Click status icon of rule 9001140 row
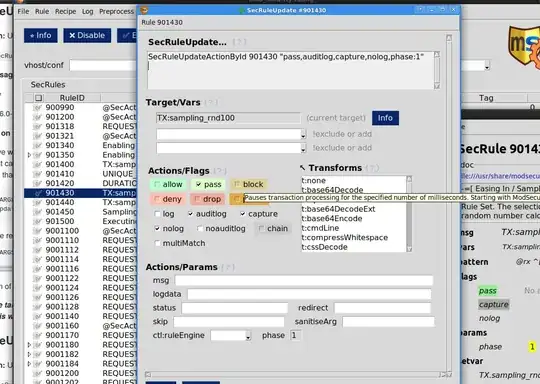 (x=37, y=316)
